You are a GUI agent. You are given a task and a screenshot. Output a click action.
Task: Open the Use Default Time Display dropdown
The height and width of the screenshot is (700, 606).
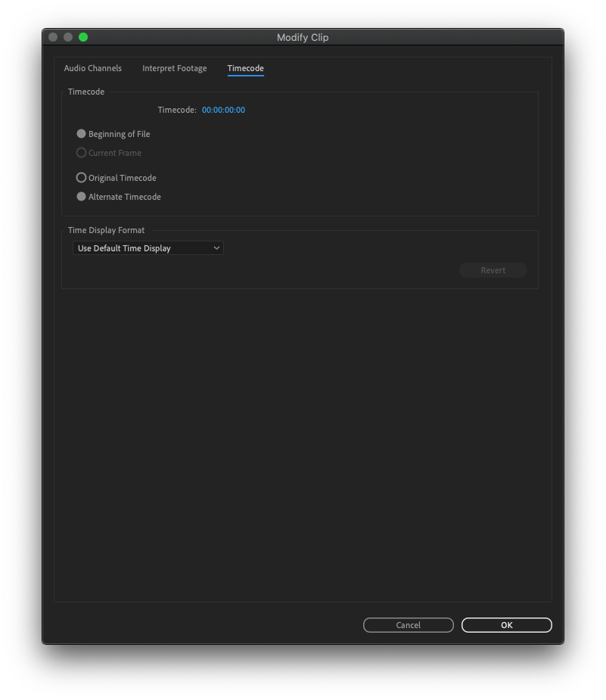(x=148, y=248)
